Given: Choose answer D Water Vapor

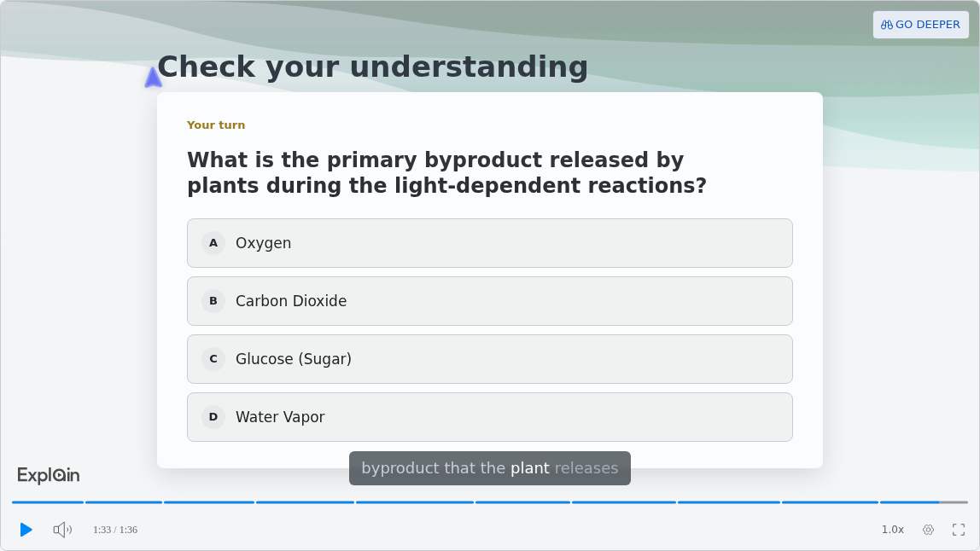Looking at the screenshot, I should (489, 417).
